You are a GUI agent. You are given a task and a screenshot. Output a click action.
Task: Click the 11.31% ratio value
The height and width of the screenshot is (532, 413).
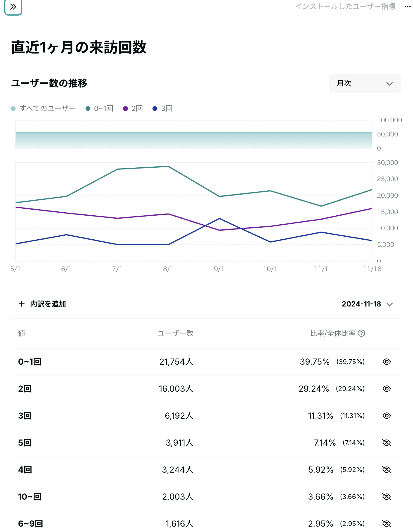[x=321, y=416]
